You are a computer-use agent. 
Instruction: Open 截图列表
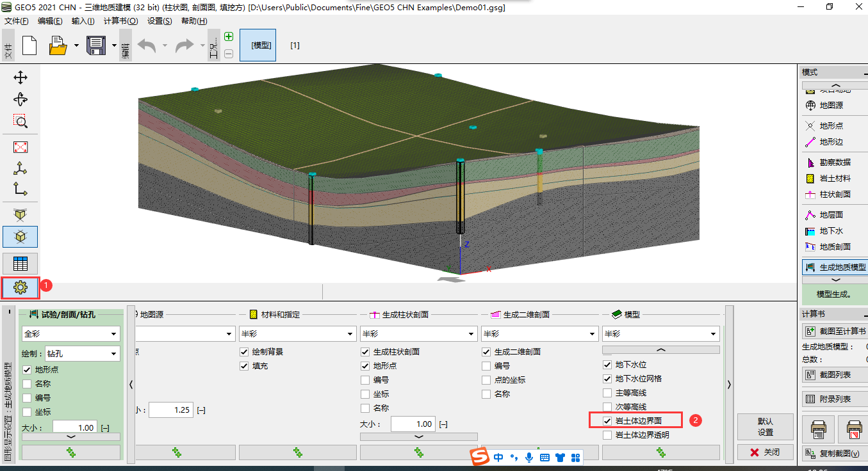coord(835,374)
